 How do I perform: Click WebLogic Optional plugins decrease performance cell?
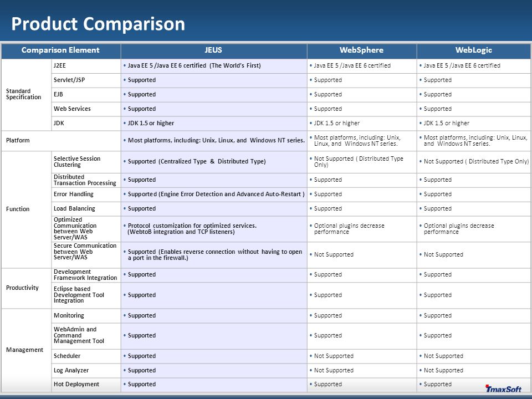[474, 229]
